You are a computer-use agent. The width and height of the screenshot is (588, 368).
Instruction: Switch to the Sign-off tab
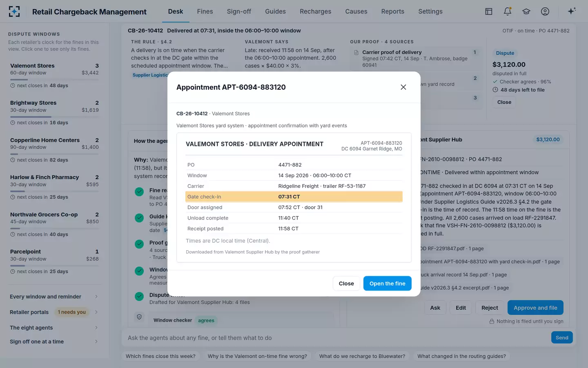pyautogui.click(x=239, y=11)
